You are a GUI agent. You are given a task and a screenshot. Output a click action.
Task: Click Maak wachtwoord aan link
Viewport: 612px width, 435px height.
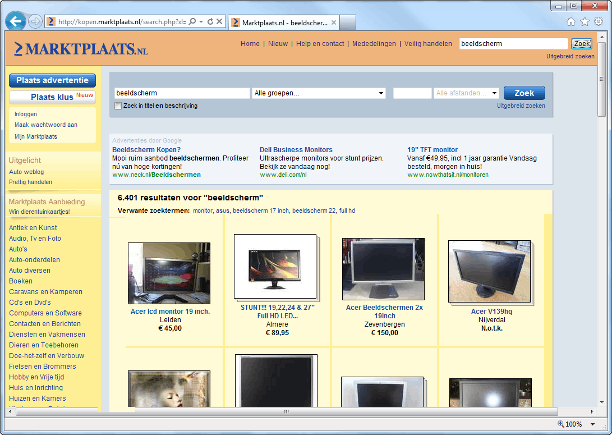point(46,125)
